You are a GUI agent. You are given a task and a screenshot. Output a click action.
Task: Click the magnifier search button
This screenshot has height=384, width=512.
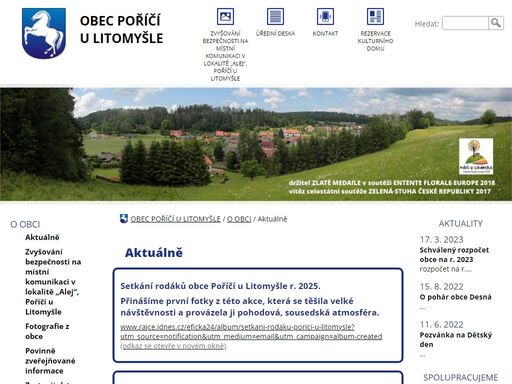pos(496,23)
